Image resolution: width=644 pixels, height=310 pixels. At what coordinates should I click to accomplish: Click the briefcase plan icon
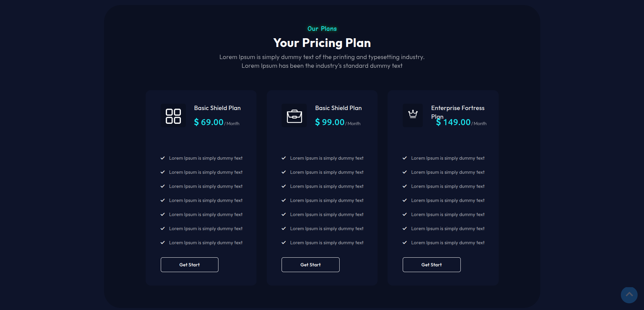(x=294, y=116)
